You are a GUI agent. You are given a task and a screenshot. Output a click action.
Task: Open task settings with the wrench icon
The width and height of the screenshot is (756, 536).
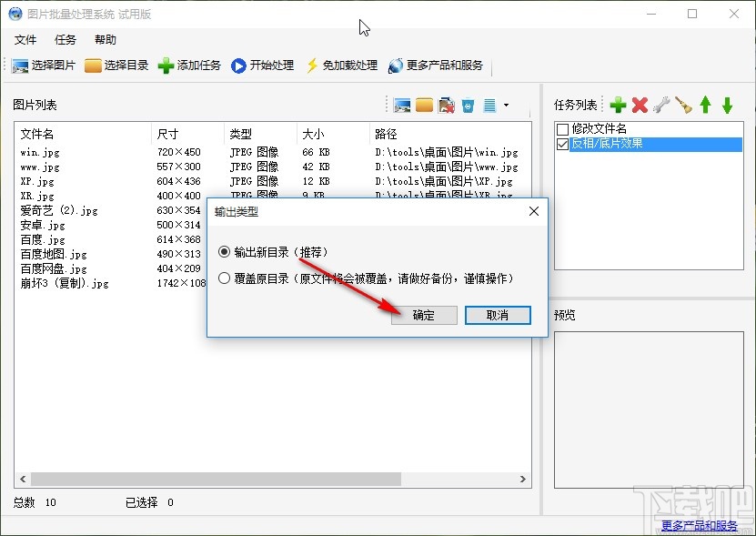click(x=661, y=105)
